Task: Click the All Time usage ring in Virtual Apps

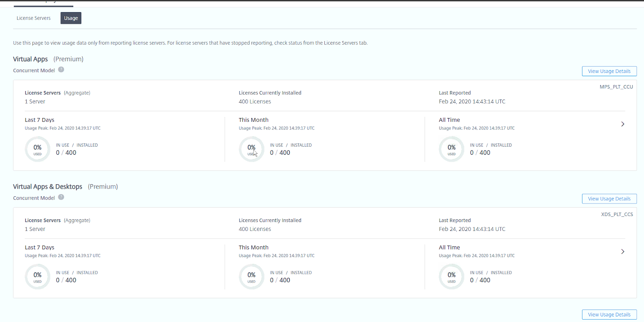Action: [x=452, y=149]
